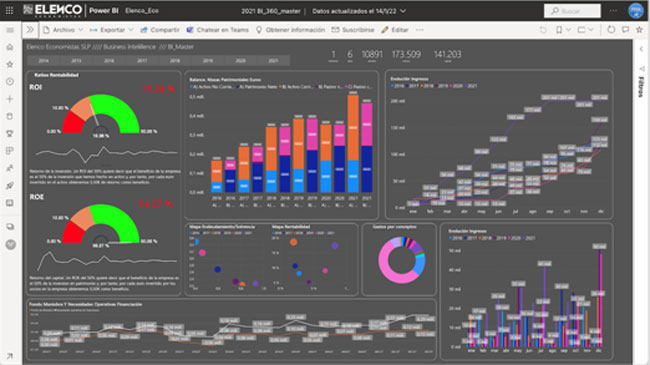Image resolution: width=650 pixels, height=365 pixels.
Task: Go to Home in left navigation
Action: coord(10,47)
